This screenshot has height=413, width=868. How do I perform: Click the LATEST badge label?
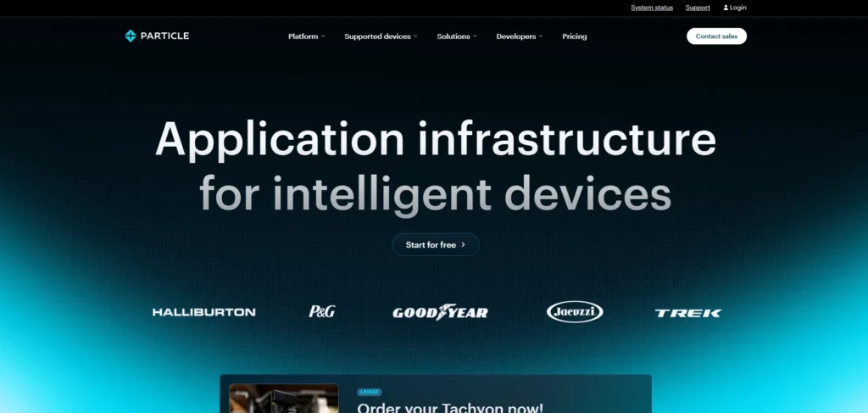(370, 392)
